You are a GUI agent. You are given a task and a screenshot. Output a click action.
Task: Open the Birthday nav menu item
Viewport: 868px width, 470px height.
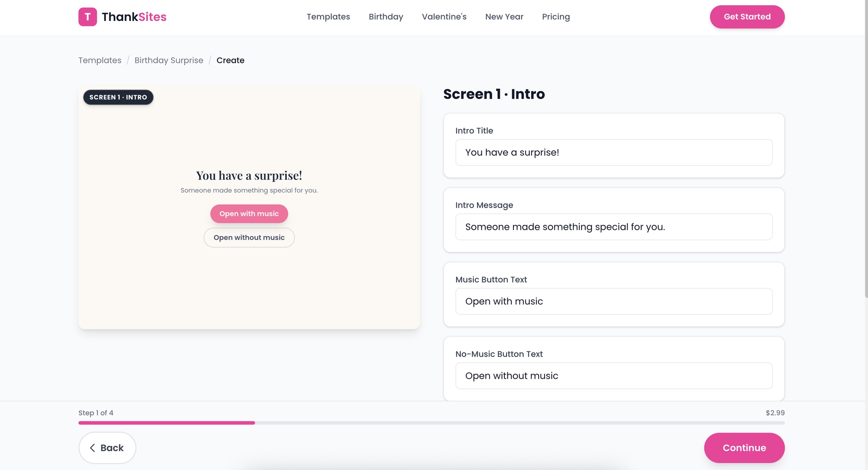(x=386, y=17)
